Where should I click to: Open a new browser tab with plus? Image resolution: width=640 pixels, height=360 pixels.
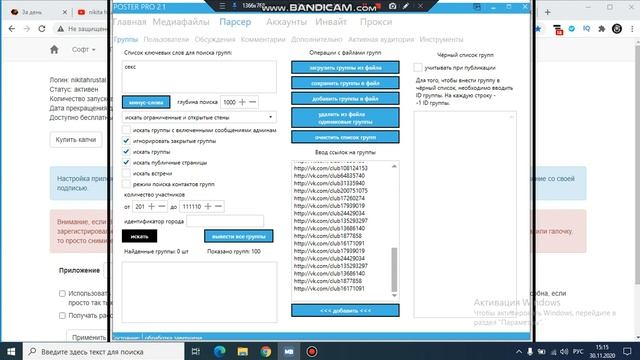click(x=547, y=12)
